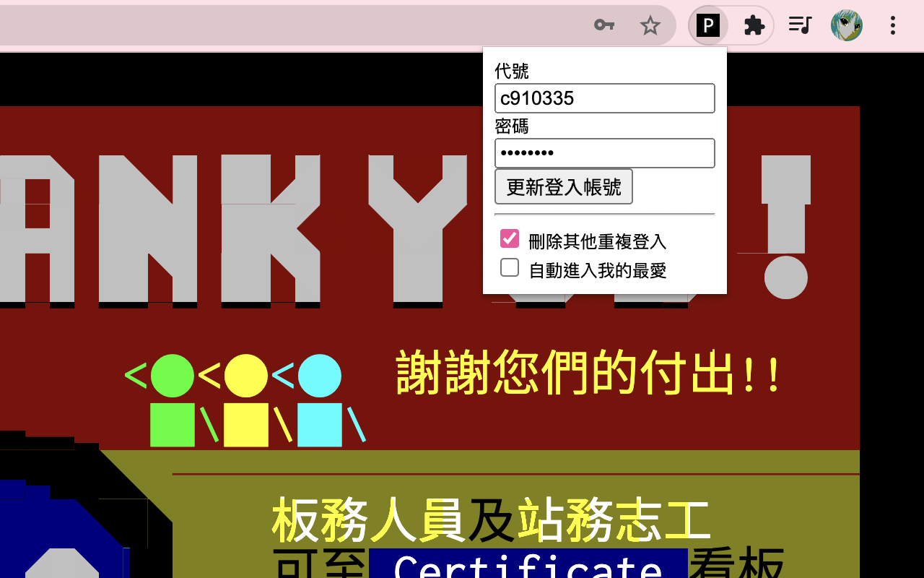Expand the profile account switcher

tap(847, 25)
